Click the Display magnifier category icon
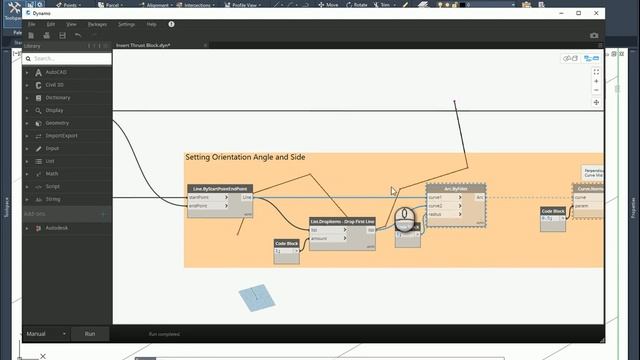 [38, 111]
